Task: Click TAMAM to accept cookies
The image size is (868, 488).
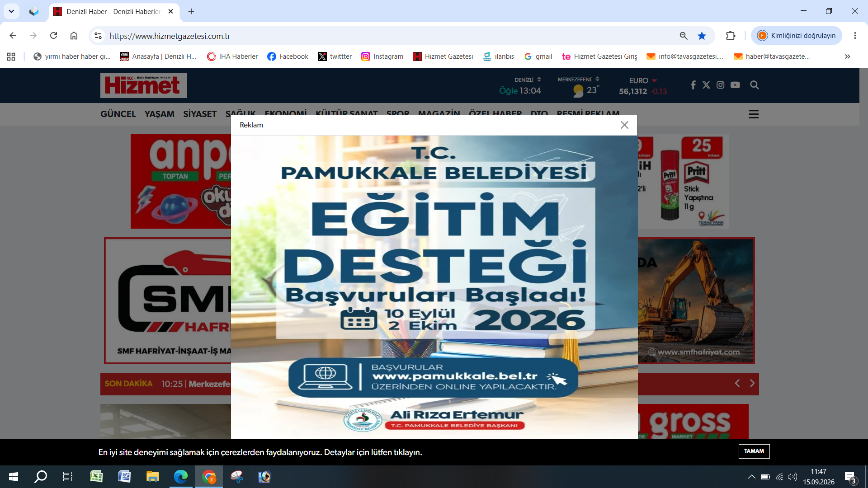Action: click(754, 451)
